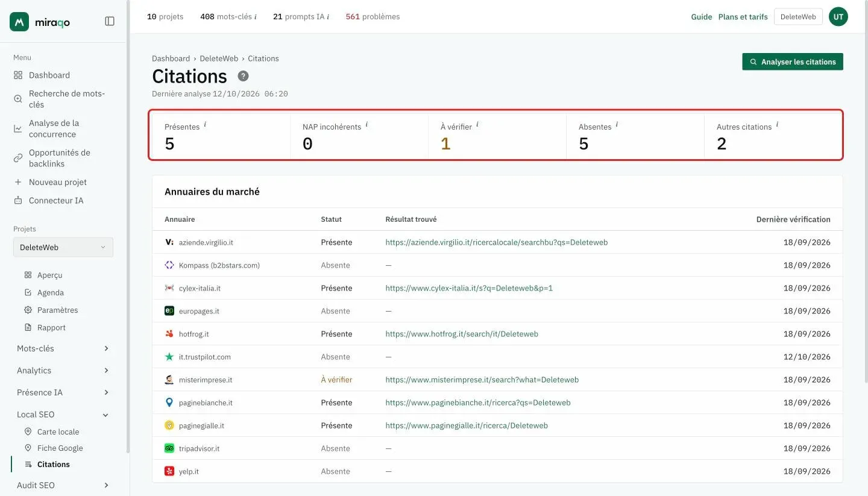Click the paginebianche.it pin icon
868x496 pixels.
click(169, 403)
